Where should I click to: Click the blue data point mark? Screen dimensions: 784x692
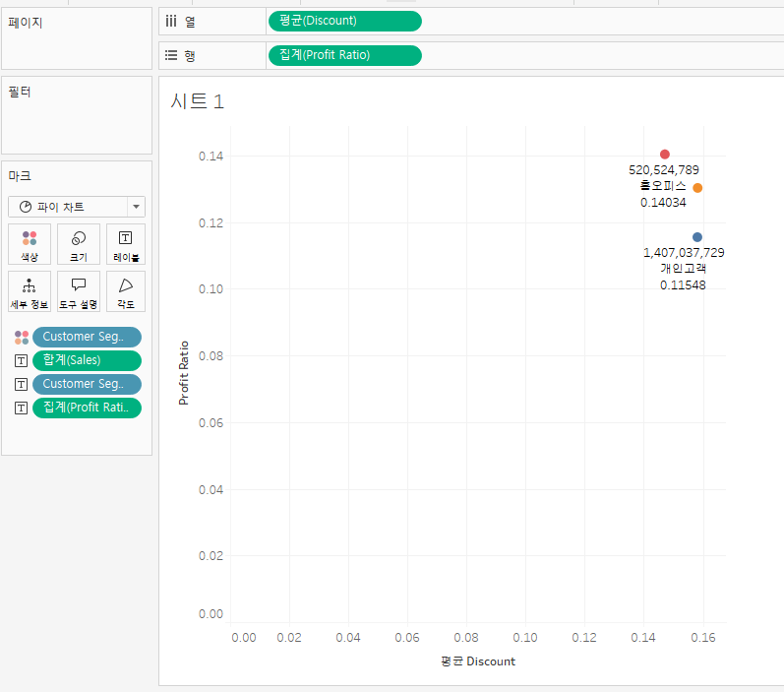[x=697, y=236]
